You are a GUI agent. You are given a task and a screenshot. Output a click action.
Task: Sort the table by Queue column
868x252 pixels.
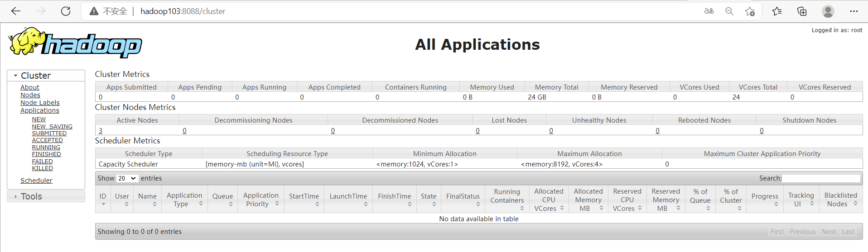[x=222, y=196]
